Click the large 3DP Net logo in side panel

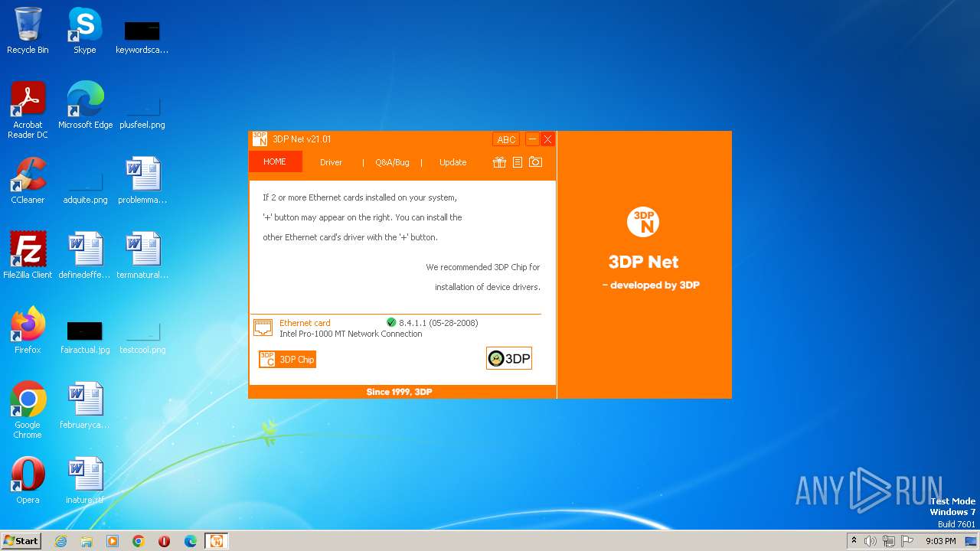643,222
